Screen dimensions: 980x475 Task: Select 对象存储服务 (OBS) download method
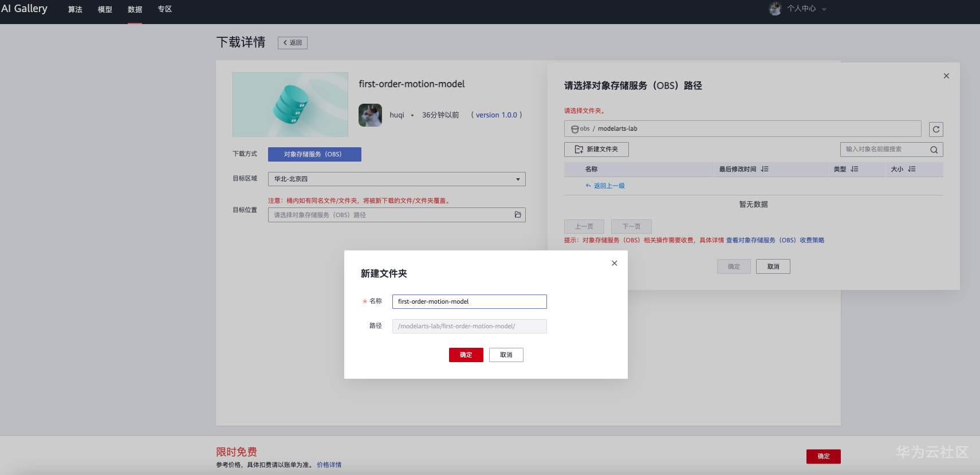click(x=314, y=154)
